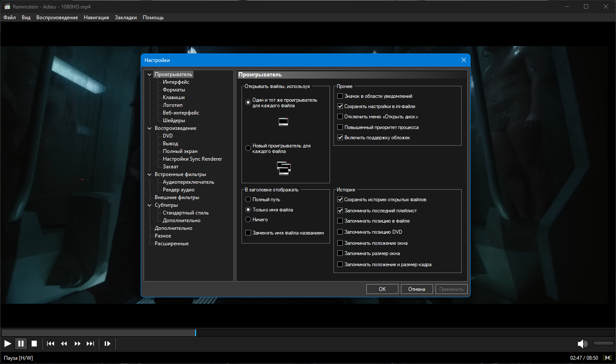The image size is (616, 364).
Task: Click the Pause button
Action: coord(21,343)
